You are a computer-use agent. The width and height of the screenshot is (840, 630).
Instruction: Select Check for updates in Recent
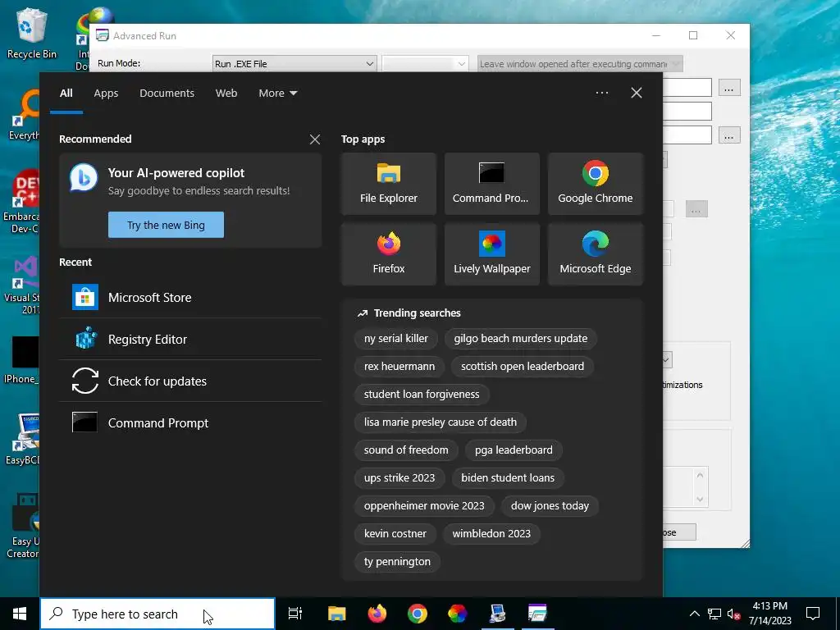[x=190, y=381]
